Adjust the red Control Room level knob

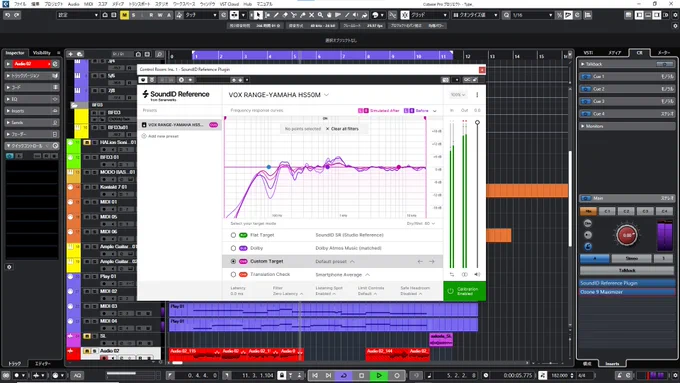(x=627, y=236)
